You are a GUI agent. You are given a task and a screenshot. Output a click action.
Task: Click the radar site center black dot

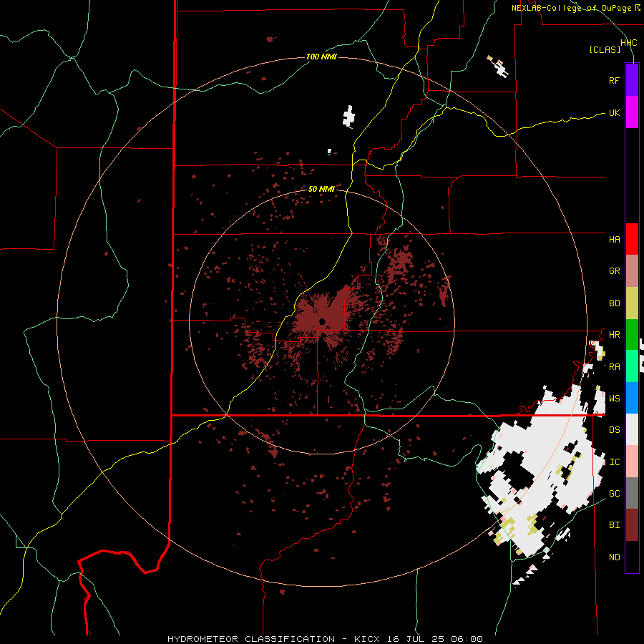pos(323,321)
